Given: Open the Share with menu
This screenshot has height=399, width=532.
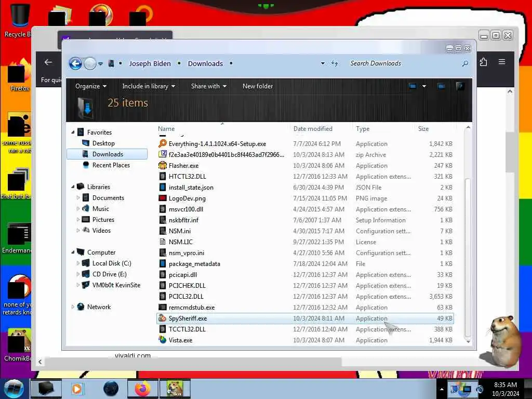Looking at the screenshot, I should (x=208, y=86).
